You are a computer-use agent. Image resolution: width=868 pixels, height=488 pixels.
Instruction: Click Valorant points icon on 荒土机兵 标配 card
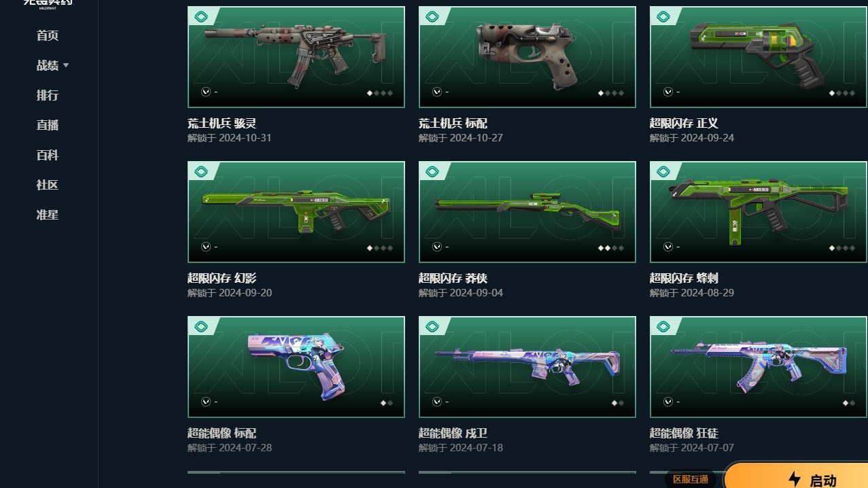pos(437,92)
